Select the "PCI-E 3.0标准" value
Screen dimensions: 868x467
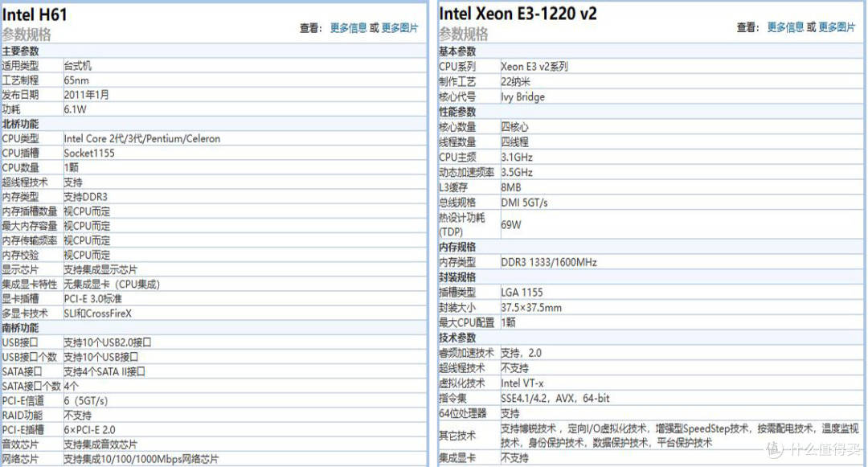tap(93, 299)
